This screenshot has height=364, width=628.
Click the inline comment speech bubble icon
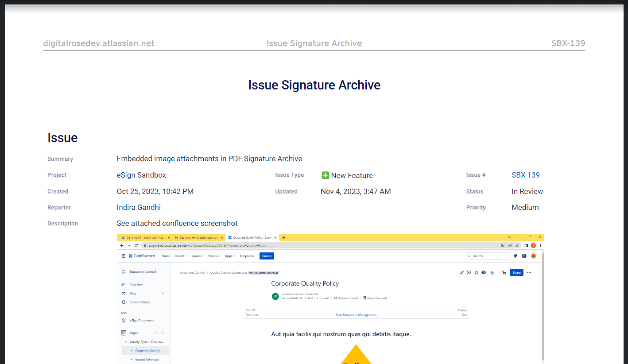pos(469,272)
